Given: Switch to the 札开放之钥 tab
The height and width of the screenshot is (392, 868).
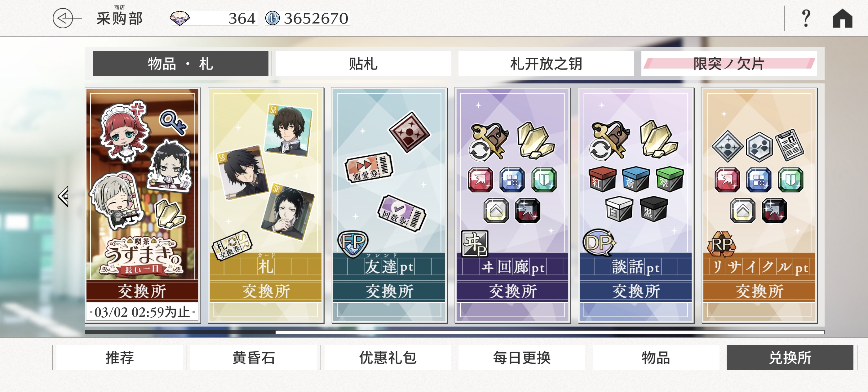Looking at the screenshot, I should click(546, 64).
